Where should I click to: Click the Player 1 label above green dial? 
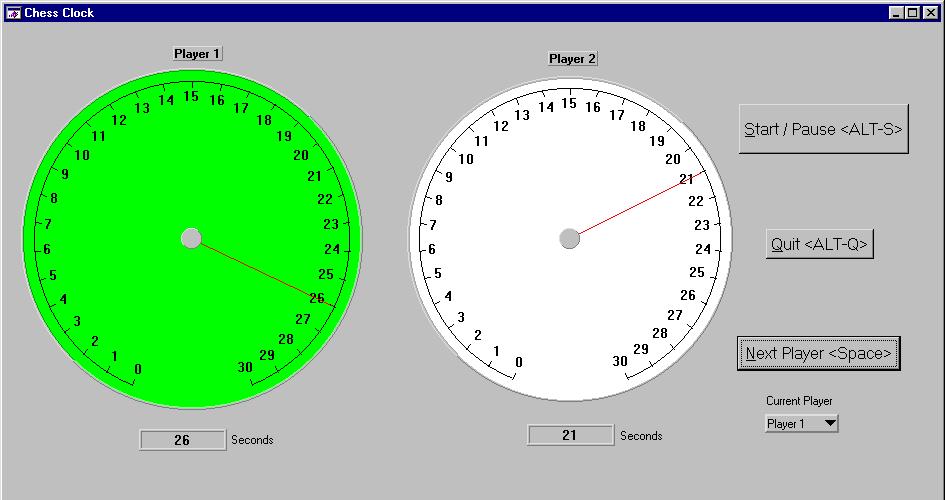pyautogui.click(x=197, y=54)
